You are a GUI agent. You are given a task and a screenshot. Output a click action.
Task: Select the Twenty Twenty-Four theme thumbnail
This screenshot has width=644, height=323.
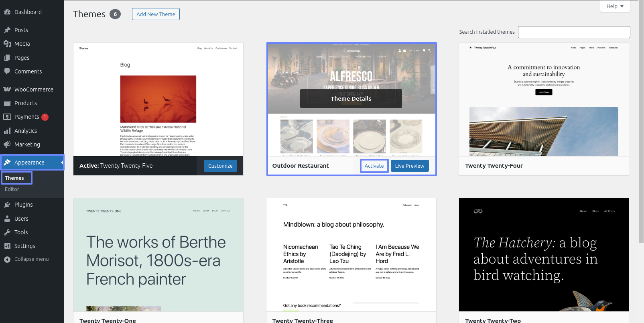(x=544, y=100)
